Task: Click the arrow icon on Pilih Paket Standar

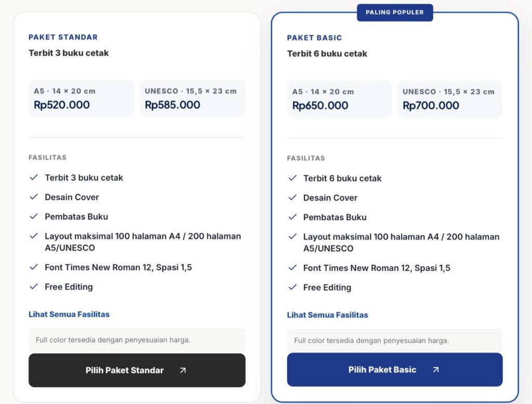Action: (x=183, y=370)
